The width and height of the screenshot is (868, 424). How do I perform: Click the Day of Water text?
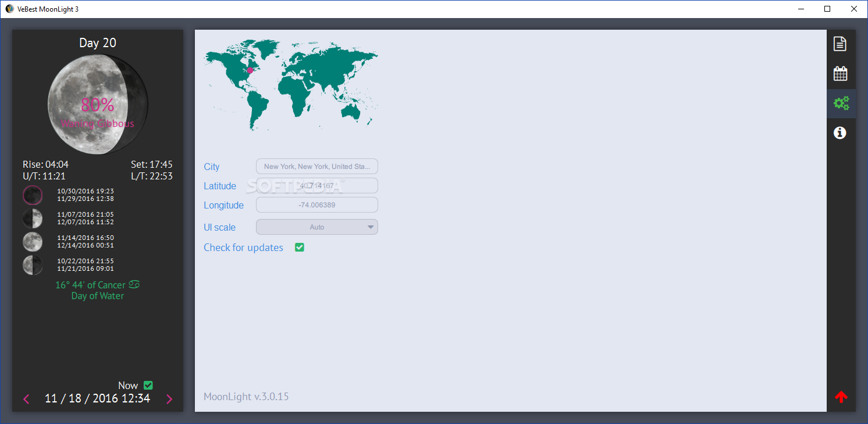[98, 296]
